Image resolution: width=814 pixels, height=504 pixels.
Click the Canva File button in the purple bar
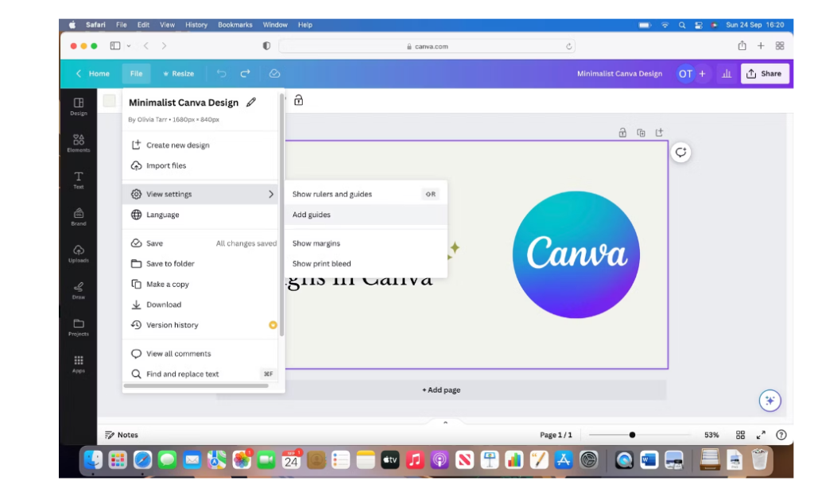(136, 74)
